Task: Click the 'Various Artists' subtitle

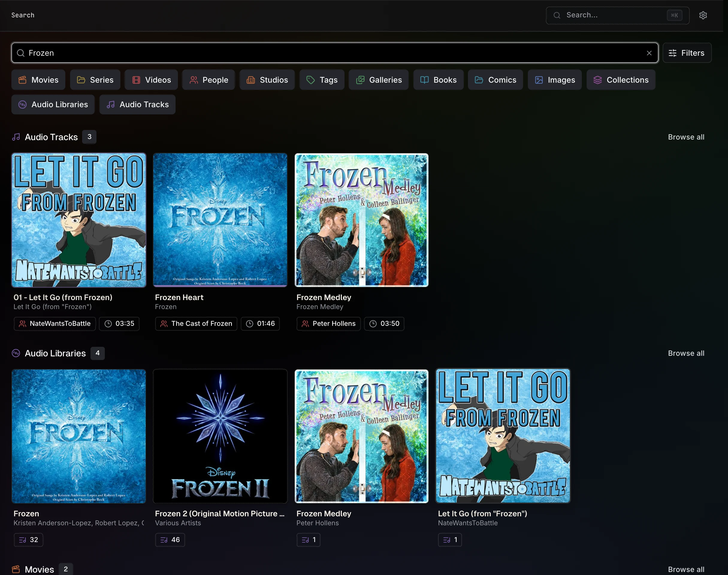Action: [x=178, y=523]
